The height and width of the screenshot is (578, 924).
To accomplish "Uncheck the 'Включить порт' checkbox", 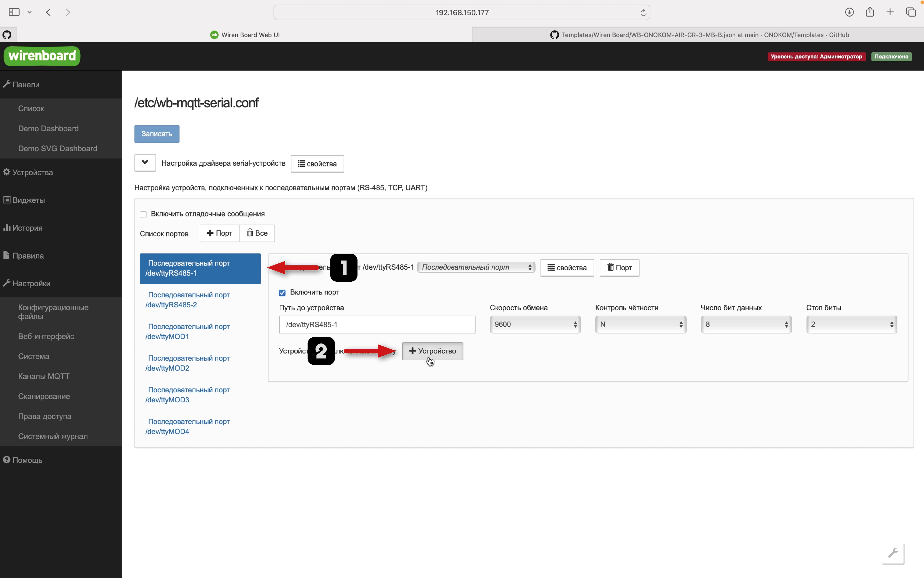I will tap(282, 293).
